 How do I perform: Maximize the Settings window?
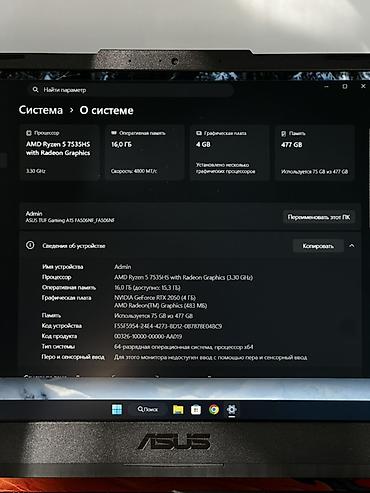pos(345,86)
